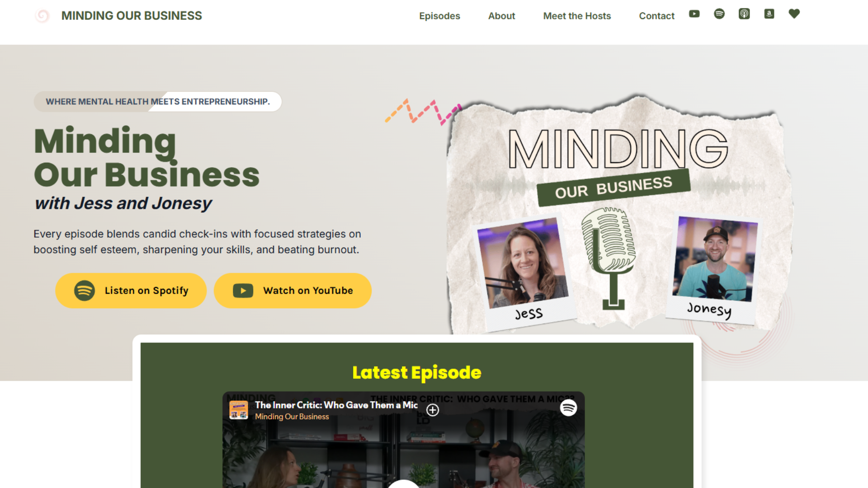Add episode with the plus circle icon

[x=433, y=410]
